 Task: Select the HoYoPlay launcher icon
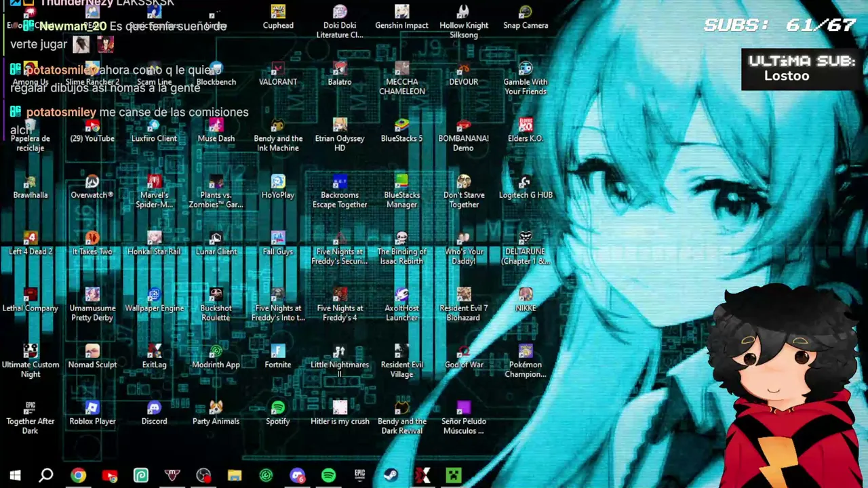[278, 187]
